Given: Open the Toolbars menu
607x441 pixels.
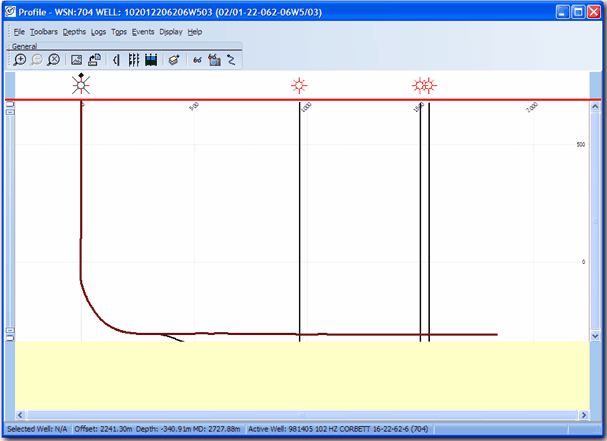Looking at the screenshot, I should click(x=43, y=32).
